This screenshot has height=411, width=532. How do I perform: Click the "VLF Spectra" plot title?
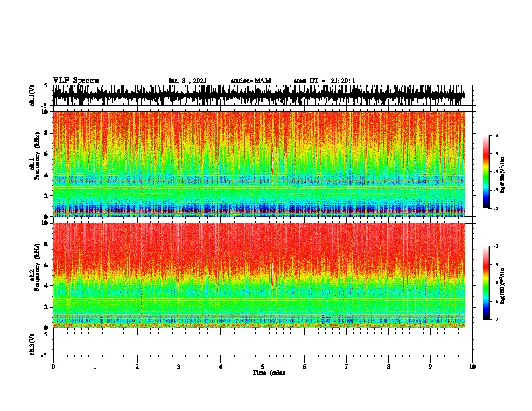76,81
